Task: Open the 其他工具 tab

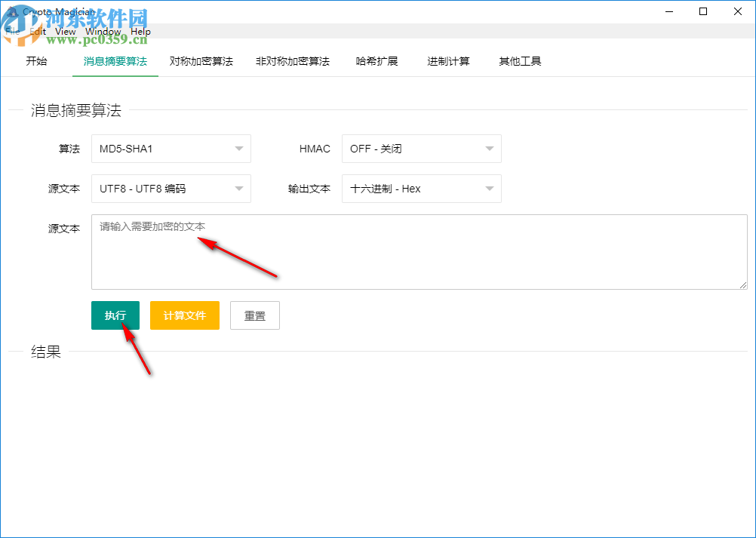Action: [x=519, y=61]
